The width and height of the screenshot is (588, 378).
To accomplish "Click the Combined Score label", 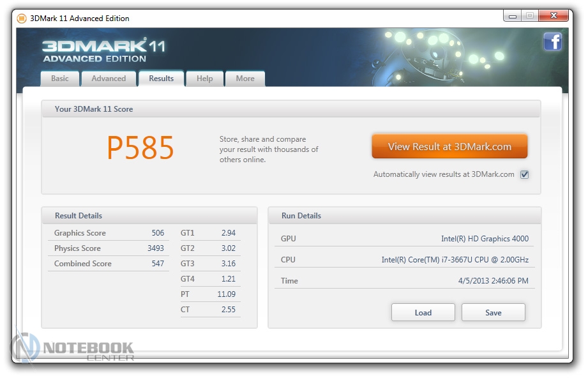I will (82, 264).
